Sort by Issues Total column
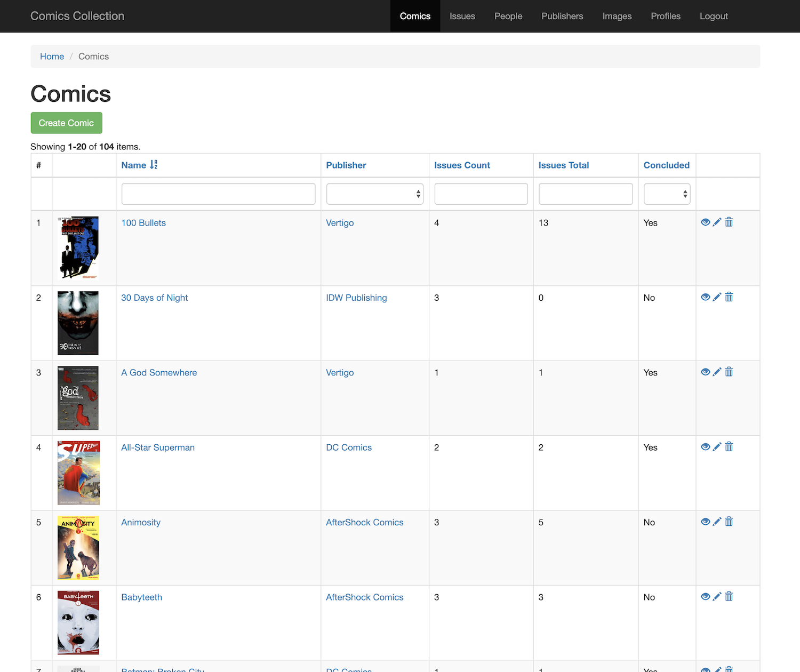Screen dimensions: 800x672 click(x=564, y=165)
